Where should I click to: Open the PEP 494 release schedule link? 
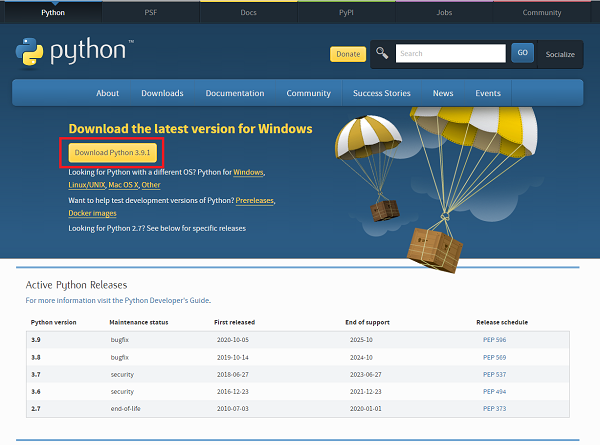click(x=494, y=391)
